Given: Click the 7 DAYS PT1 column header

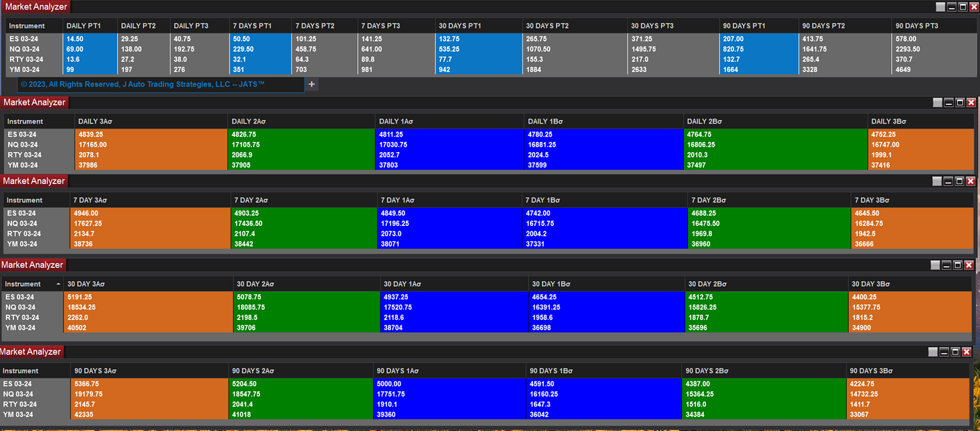Looking at the screenshot, I should [x=261, y=26].
